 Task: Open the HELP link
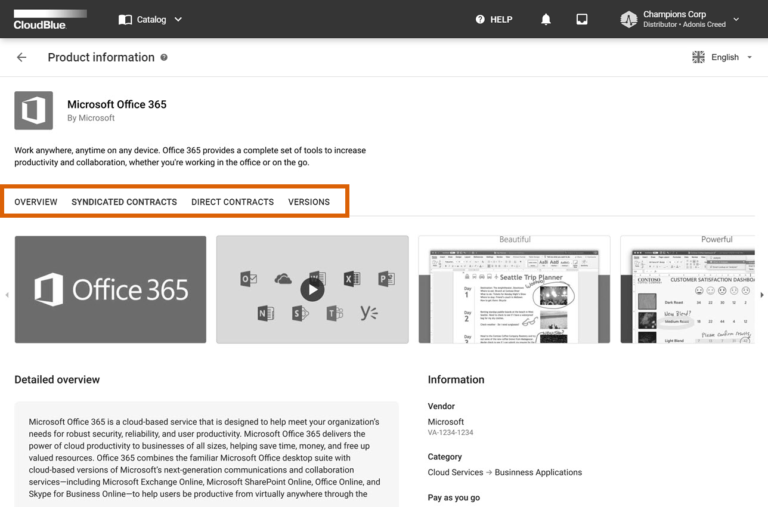pyautogui.click(x=501, y=20)
